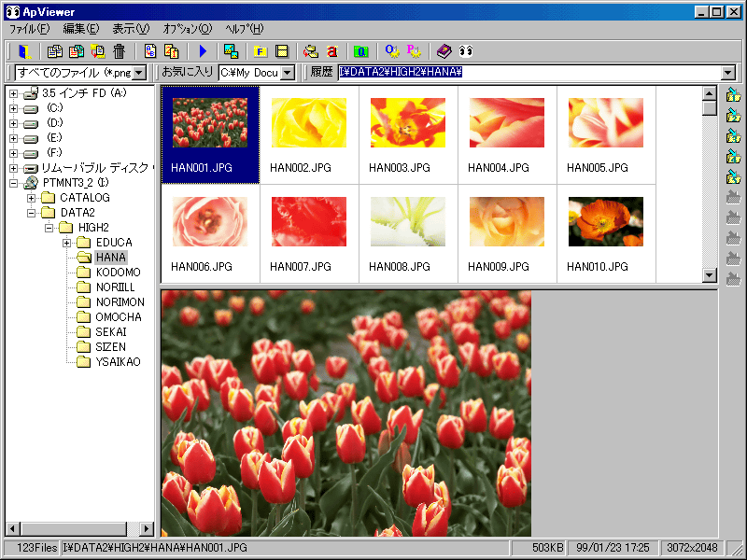
Task: Click the refresh folder arrows icon
Action: (x=311, y=51)
